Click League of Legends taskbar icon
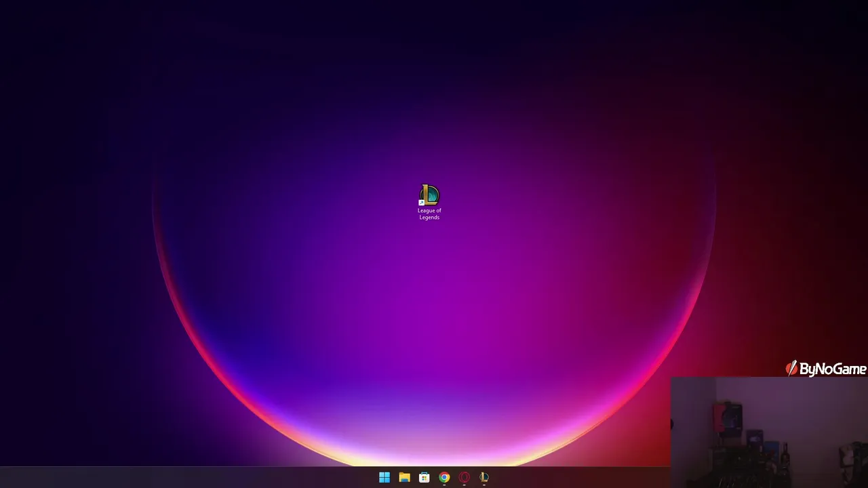Viewport: 868px width, 488px height. pos(484,478)
